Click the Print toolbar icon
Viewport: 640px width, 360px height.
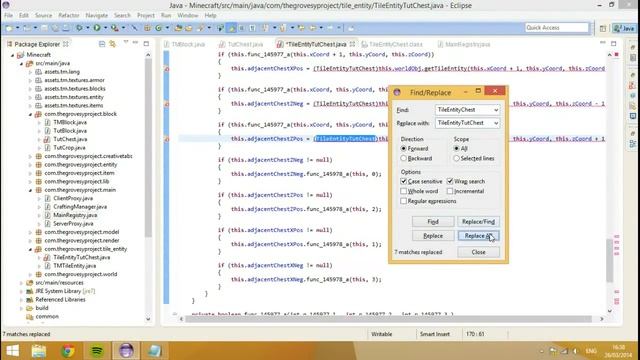pyautogui.click(x=66, y=28)
